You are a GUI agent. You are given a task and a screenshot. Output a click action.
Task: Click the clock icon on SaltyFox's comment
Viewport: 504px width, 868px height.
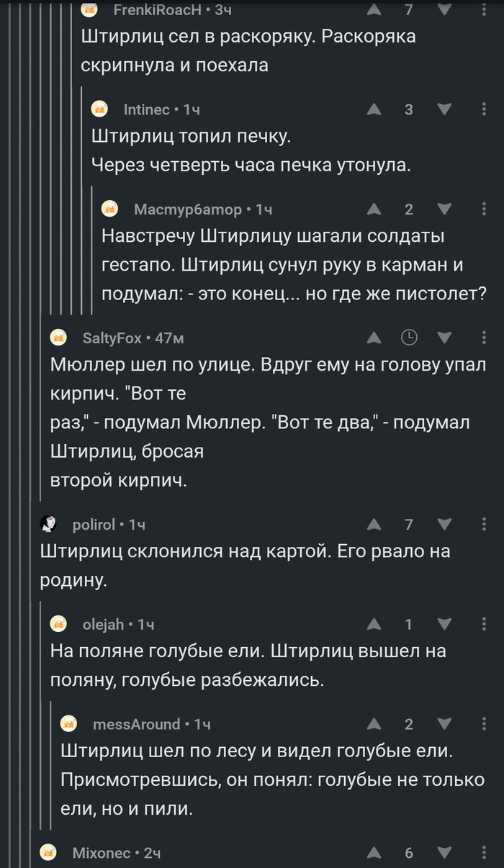tap(408, 338)
